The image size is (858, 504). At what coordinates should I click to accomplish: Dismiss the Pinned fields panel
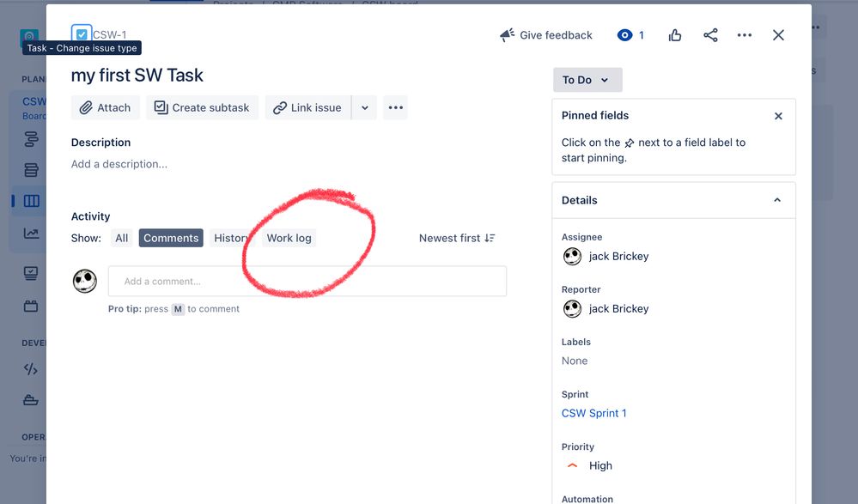point(778,116)
